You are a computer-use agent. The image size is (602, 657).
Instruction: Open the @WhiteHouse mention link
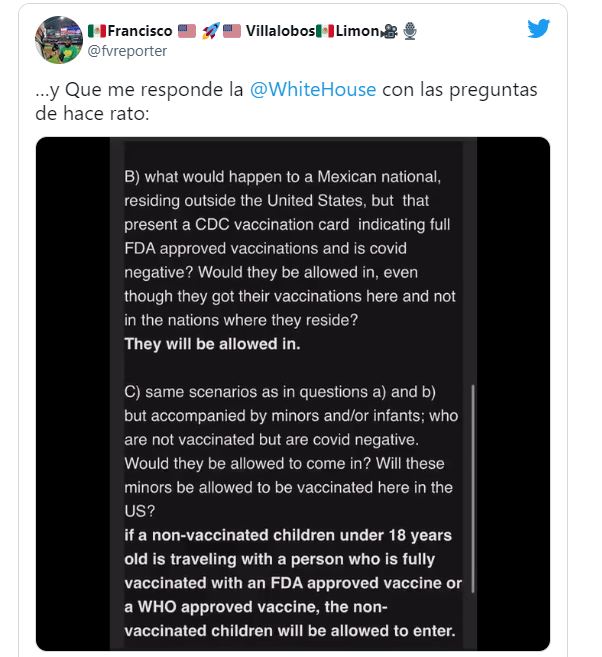(x=313, y=90)
